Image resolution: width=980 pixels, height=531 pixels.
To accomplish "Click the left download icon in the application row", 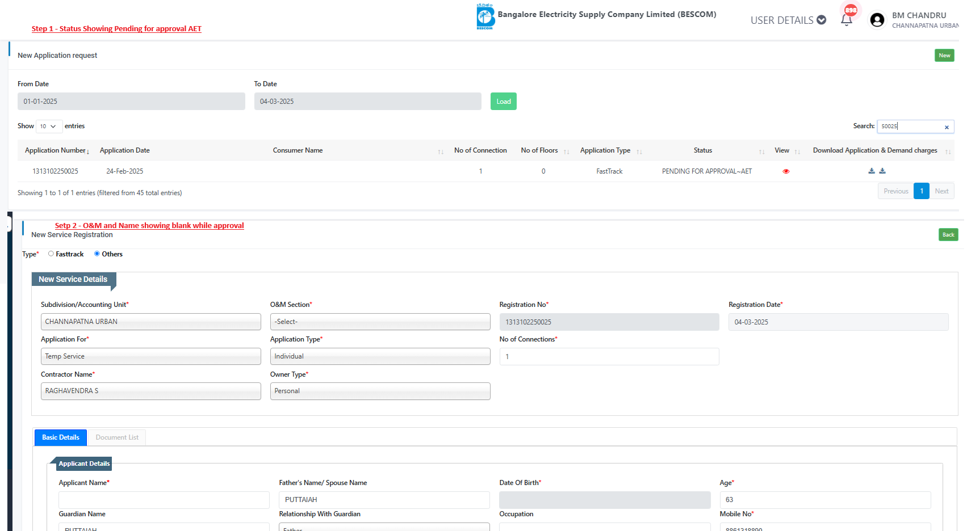I will pos(872,171).
